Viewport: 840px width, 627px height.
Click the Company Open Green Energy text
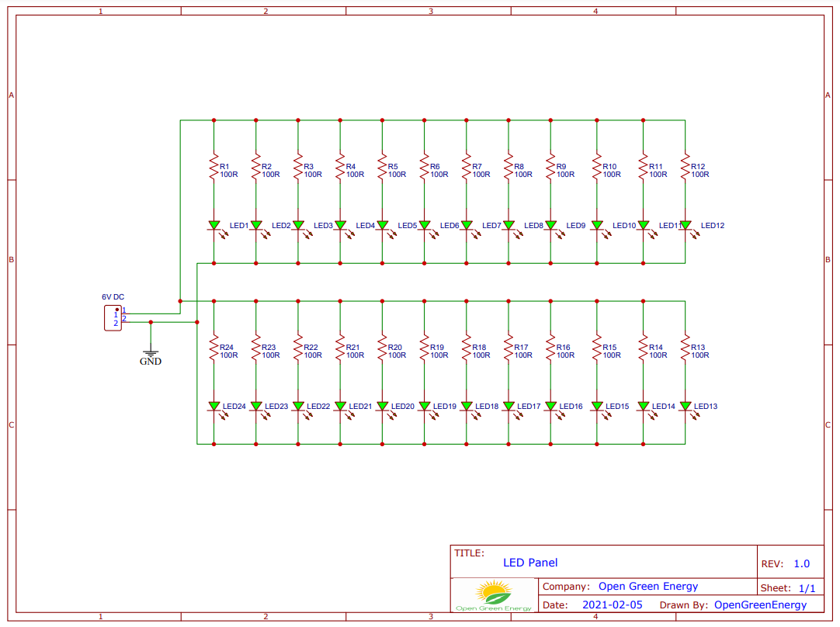point(647,586)
